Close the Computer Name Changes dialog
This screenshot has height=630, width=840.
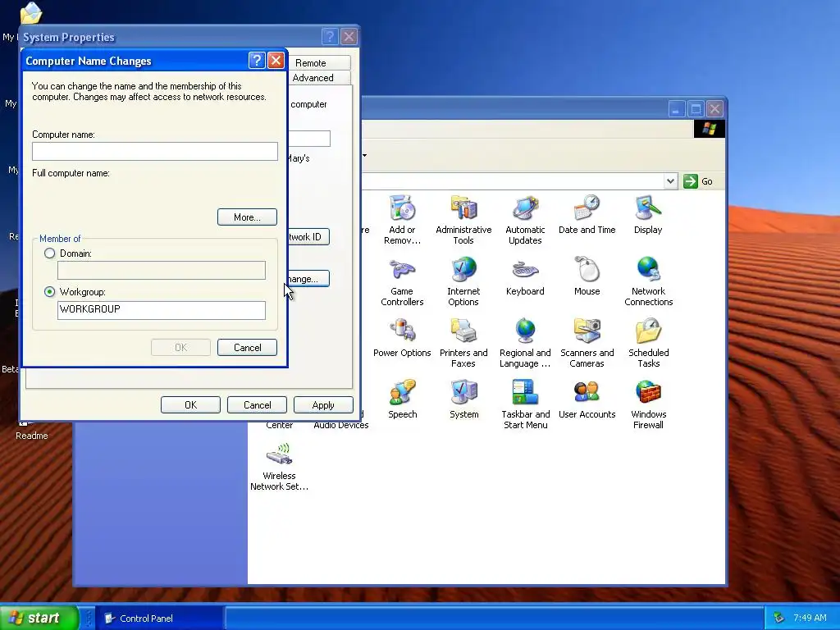(x=276, y=61)
